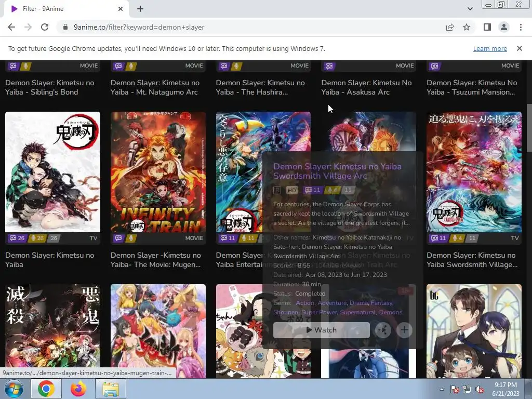Click the page vertical scrollbar thumb
Image resolution: width=532 pixels, height=399 pixels.
tap(529, 128)
